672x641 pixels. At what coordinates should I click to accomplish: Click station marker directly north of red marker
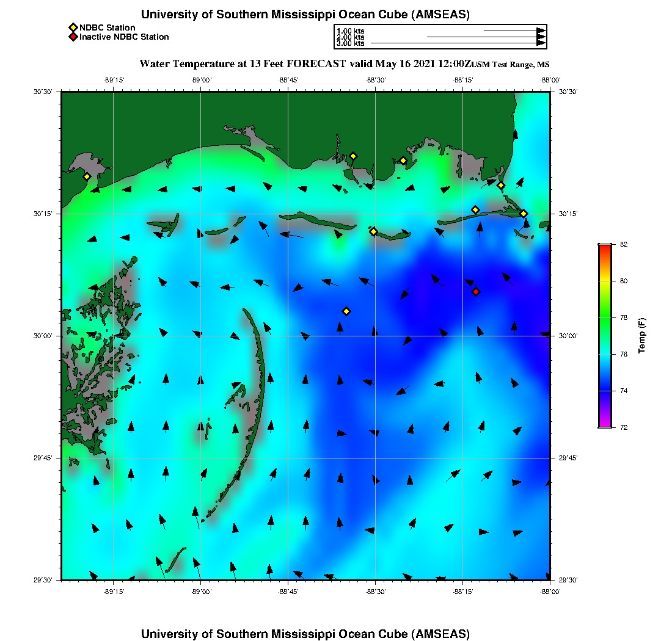475,210
